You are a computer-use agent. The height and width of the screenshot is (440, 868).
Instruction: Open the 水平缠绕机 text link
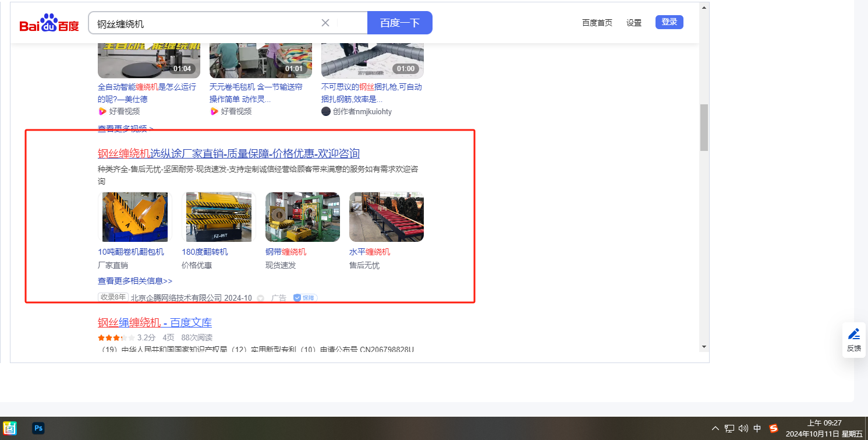click(x=370, y=252)
